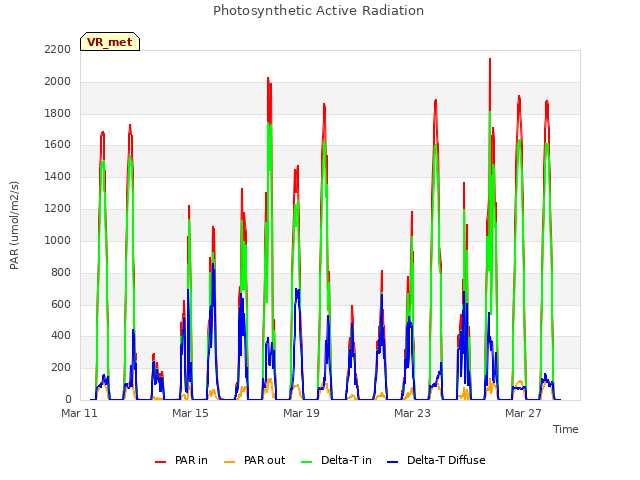
Task: Click the VR_met annotation label
Action: coord(110,42)
